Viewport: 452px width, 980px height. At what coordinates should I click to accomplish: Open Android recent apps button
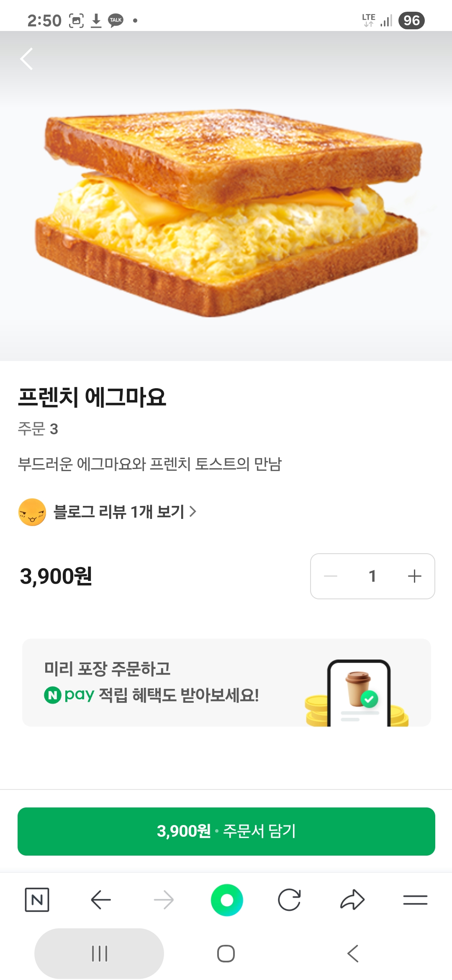(x=99, y=954)
